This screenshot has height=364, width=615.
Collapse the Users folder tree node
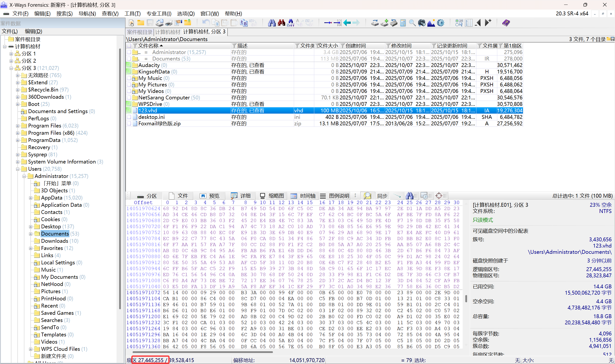click(x=18, y=169)
